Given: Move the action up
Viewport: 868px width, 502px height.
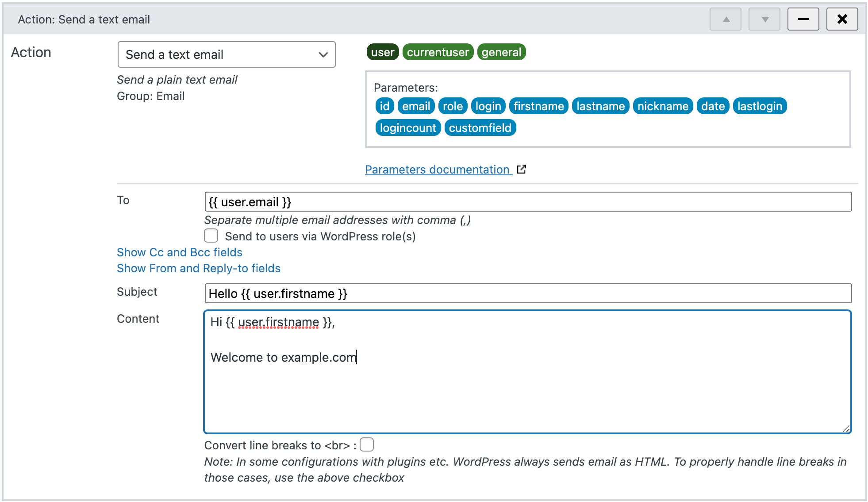Looking at the screenshot, I should coord(726,19).
